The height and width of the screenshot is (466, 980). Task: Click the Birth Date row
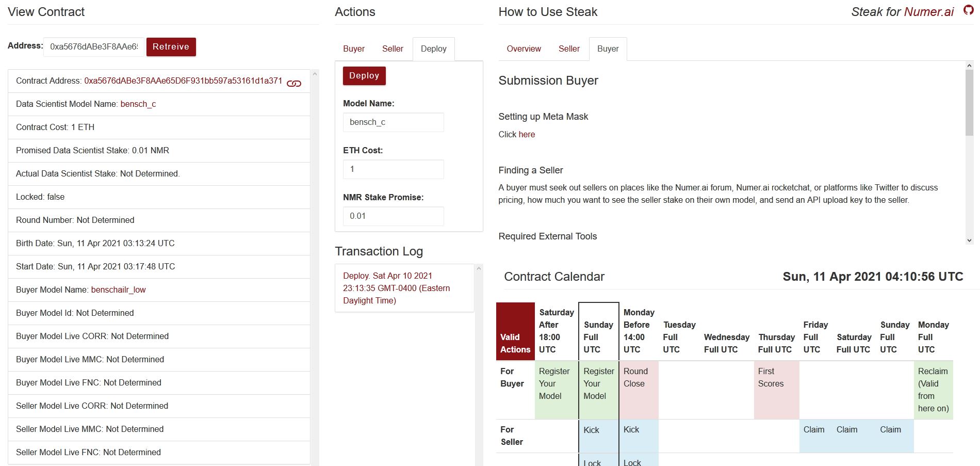(x=159, y=244)
